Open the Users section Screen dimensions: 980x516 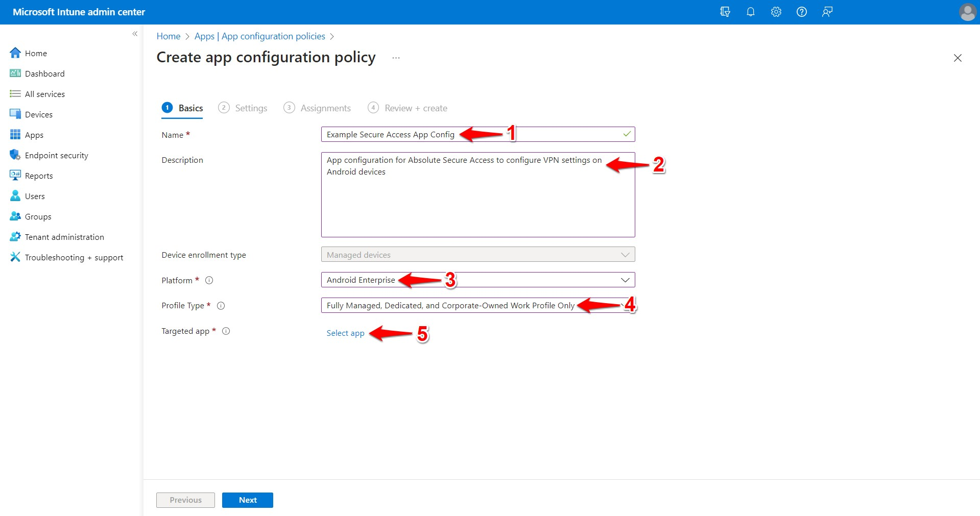35,195
